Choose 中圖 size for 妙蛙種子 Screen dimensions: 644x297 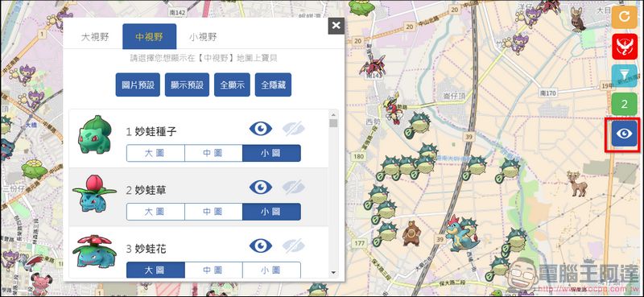[x=213, y=153]
